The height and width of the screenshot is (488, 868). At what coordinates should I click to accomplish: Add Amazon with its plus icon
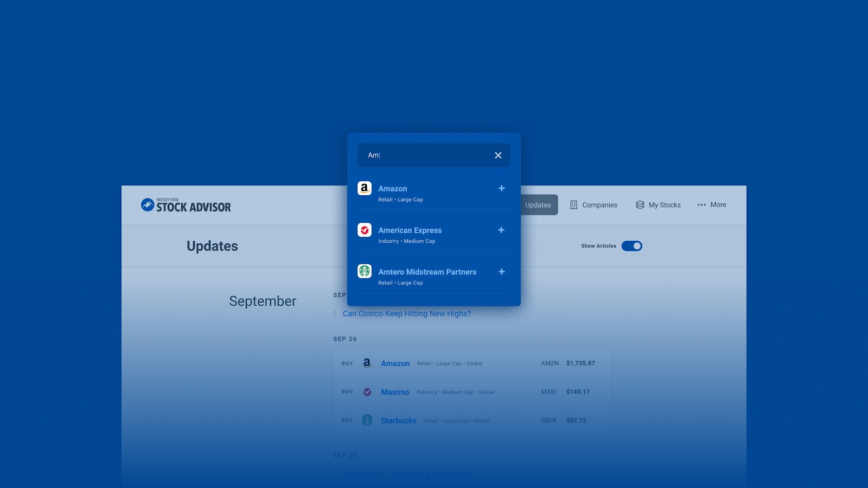501,188
